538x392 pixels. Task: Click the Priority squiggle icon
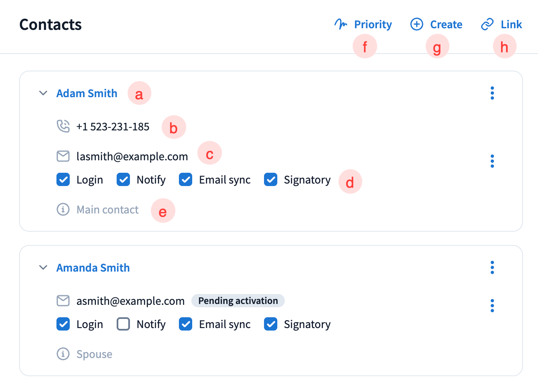[341, 24]
